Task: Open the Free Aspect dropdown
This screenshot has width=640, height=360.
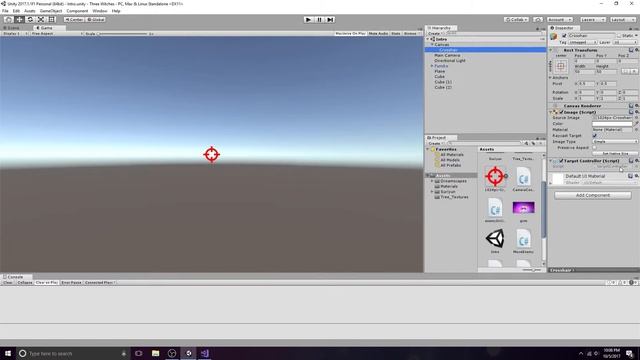Action: pyautogui.click(x=56, y=33)
